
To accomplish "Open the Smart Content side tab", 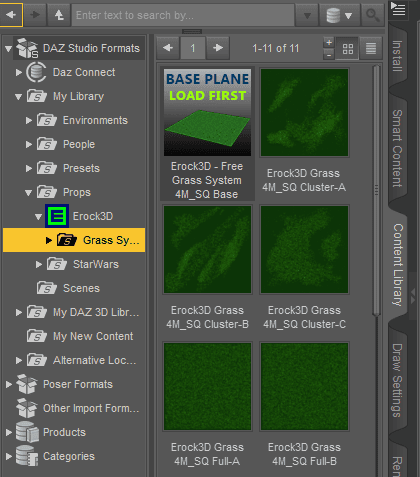I will pyautogui.click(x=397, y=148).
